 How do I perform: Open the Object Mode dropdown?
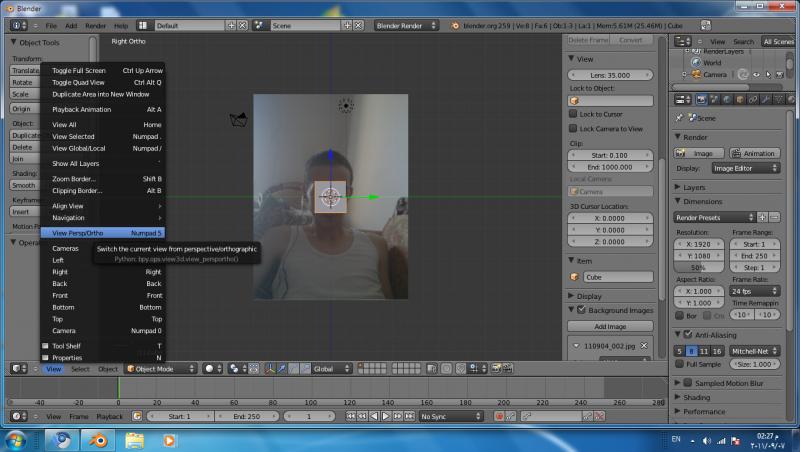click(161, 368)
